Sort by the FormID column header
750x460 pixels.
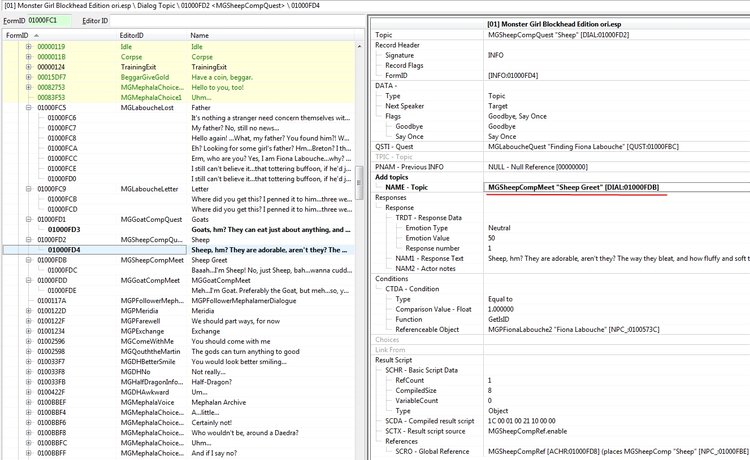pos(60,35)
